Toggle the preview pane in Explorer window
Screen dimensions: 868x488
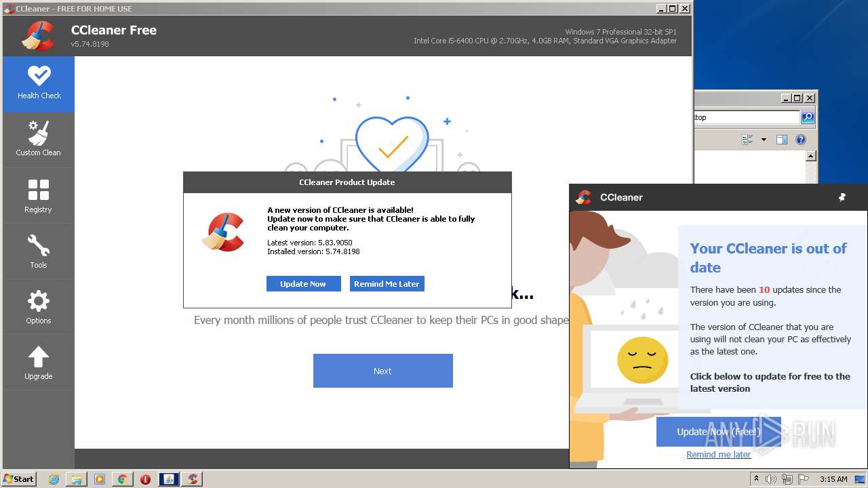pyautogui.click(x=781, y=140)
